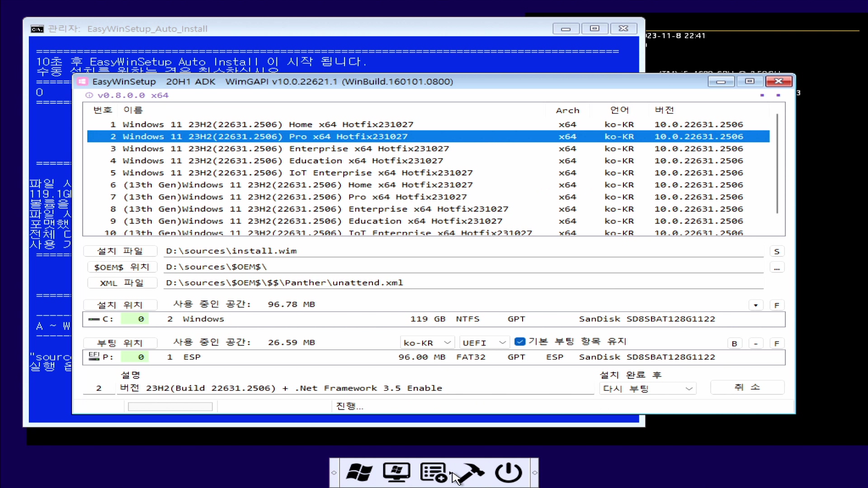Image resolution: width=868 pixels, height=488 pixels.
Task: Select row 4 Windows 11 Education x64
Action: point(428,161)
